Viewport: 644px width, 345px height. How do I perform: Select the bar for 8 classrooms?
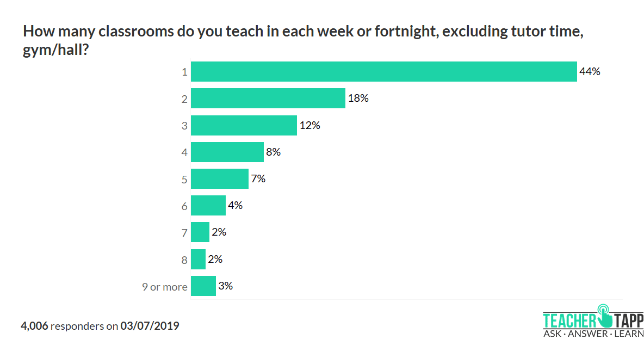click(x=199, y=259)
